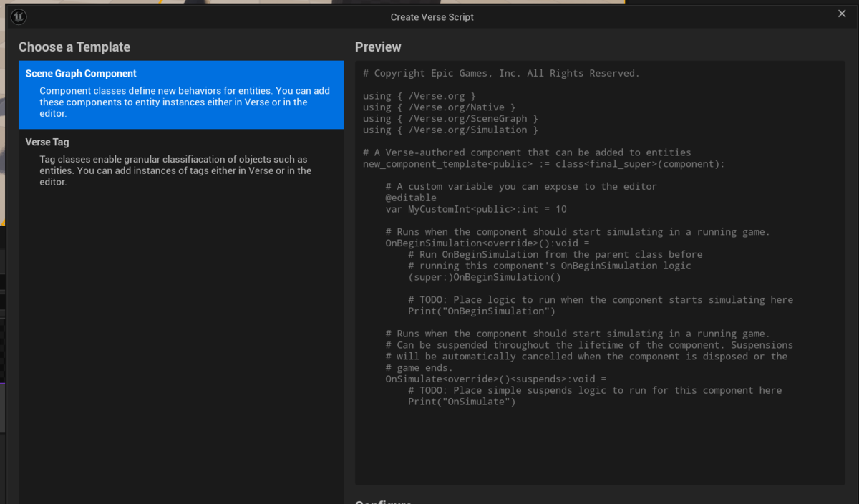The image size is (859, 504).
Task: Click the 'using { /Verse.org }' line
Action: 419,96
